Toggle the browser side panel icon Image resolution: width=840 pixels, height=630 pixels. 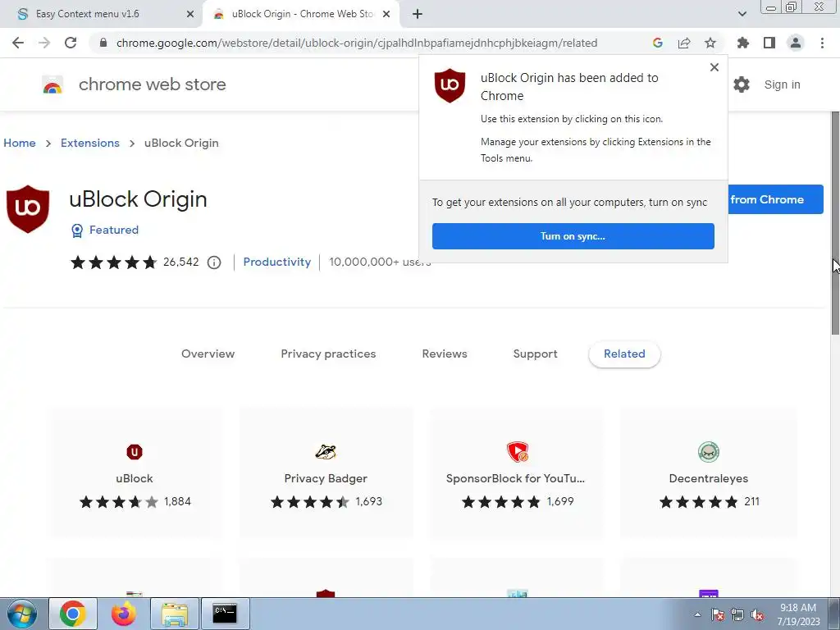coord(769,43)
